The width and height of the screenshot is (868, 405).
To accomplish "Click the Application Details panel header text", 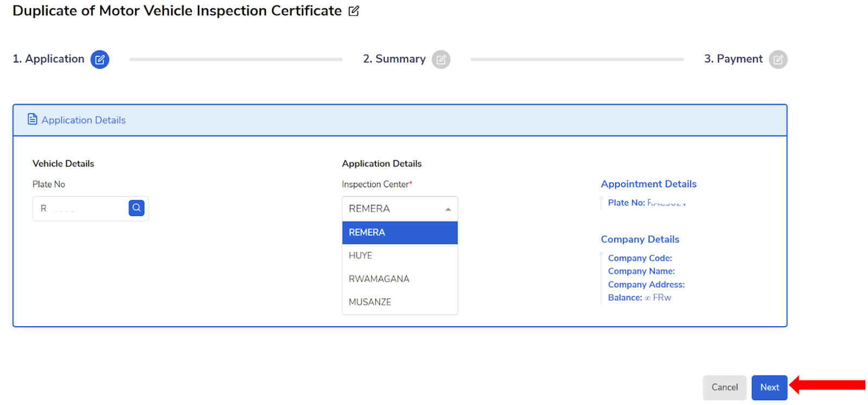I will click(x=84, y=120).
